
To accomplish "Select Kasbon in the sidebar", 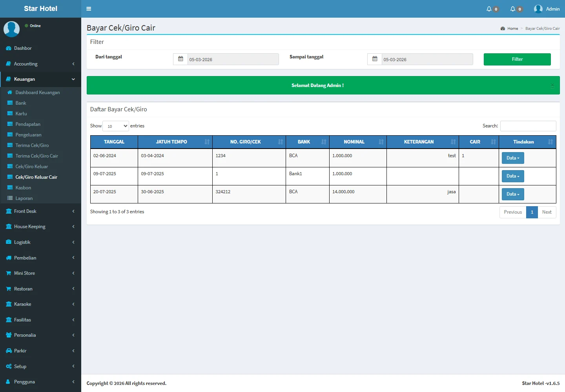I will point(23,188).
